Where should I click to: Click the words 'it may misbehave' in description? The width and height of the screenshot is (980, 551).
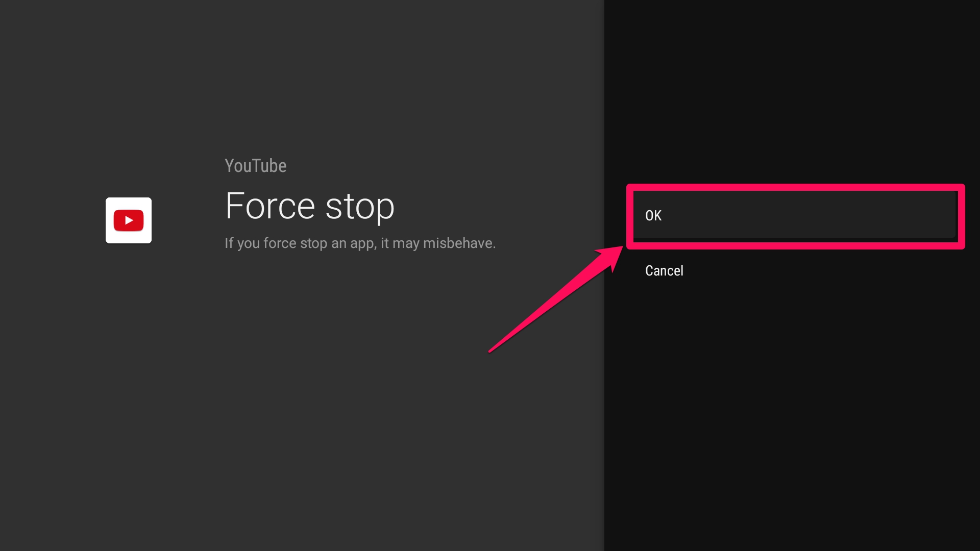click(x=438, y=243)
